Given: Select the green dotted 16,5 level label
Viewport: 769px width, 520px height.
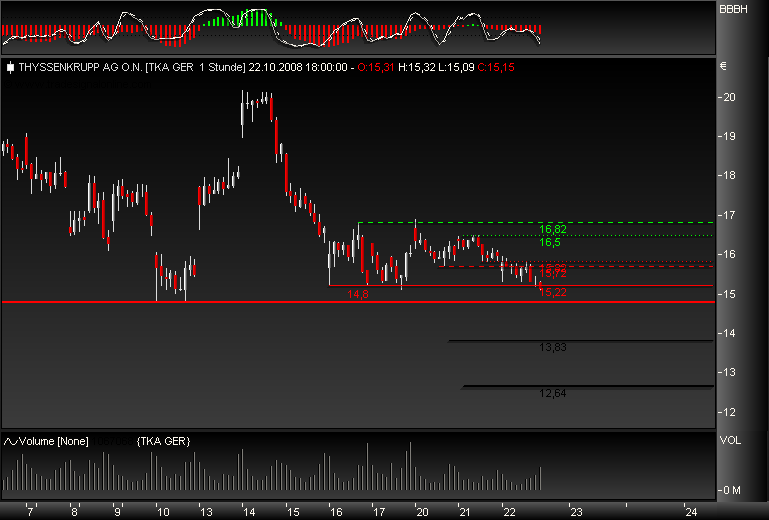Looking at the screenshot, I should coord(550,242).
